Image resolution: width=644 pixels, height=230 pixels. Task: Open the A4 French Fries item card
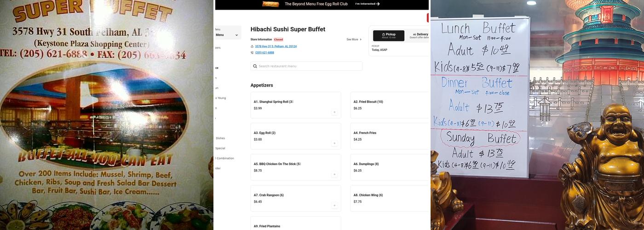click(390, 136)
